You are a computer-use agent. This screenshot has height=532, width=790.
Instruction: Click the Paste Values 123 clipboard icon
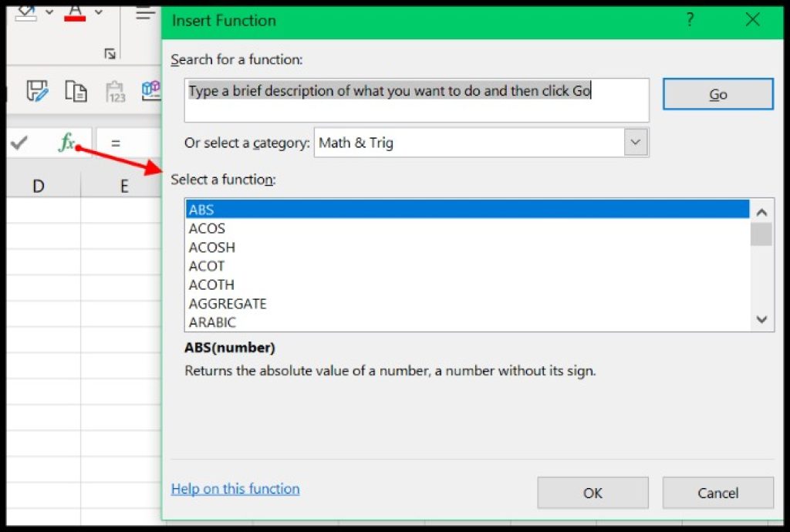pos(114,90)
